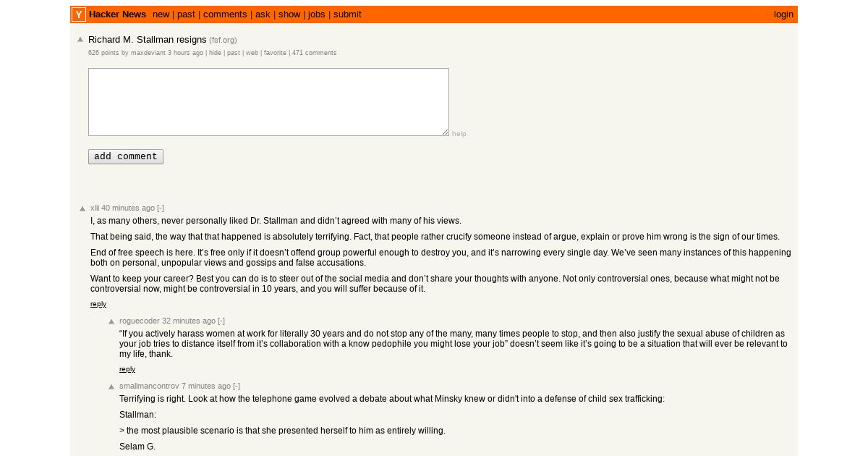Open the 'jobs' page
Viewport: 868px width, 456px height.
tap(317, 14)
